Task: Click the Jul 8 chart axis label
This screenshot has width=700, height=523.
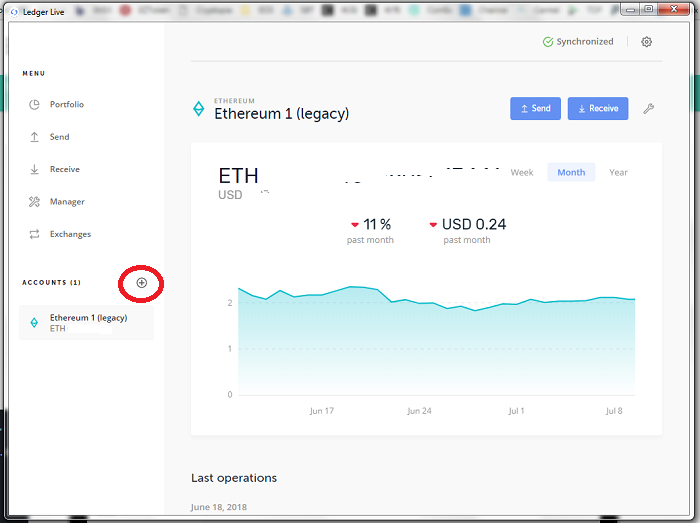Action: tap(614, 411)
